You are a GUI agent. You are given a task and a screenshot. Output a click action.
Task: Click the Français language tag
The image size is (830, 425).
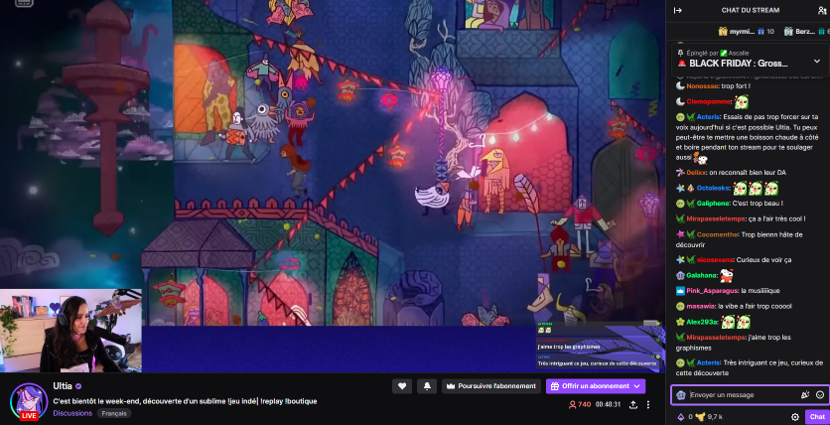click(x=114, y=413)
